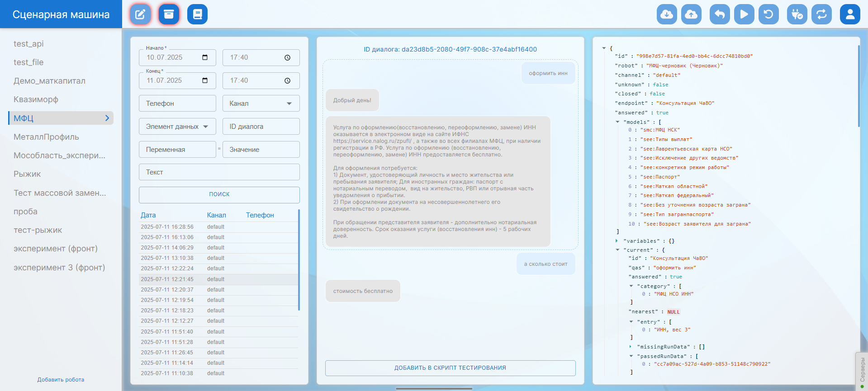Select МеталлПрофиль in the sidebar list
Viewport: 868px width, 391px height.
(x=46, y=137)
